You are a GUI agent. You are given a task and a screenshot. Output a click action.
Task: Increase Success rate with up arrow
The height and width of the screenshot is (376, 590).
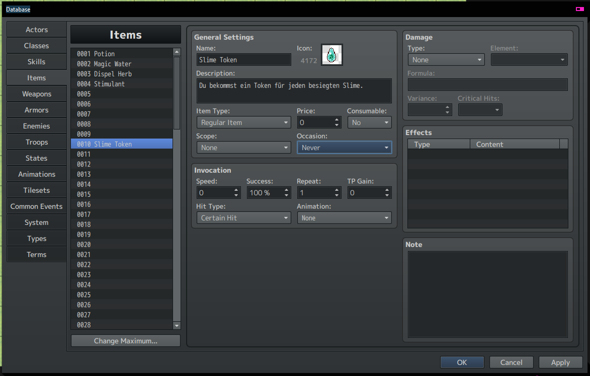(287, 190)
